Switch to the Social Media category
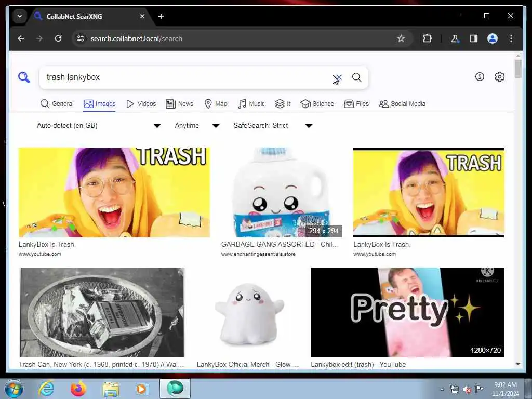 (402, 104)
